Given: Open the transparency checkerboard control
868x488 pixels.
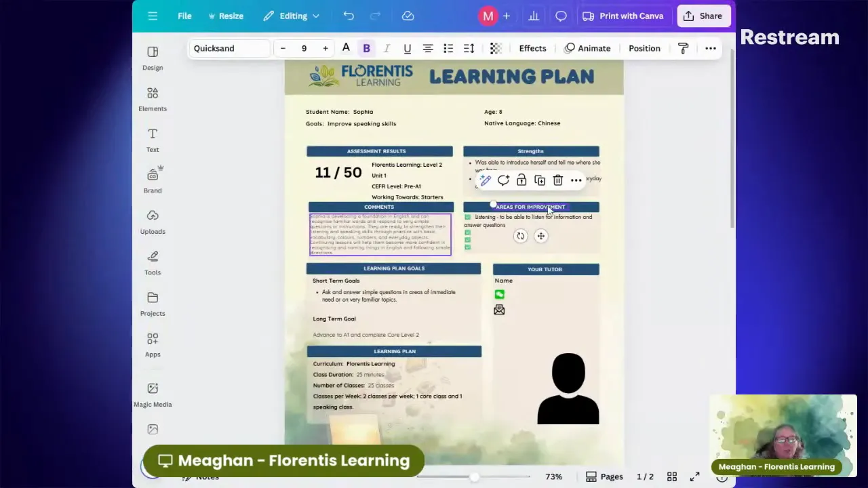Looking at the screenshot, I should pyautogui.click(x=496, y=48).
